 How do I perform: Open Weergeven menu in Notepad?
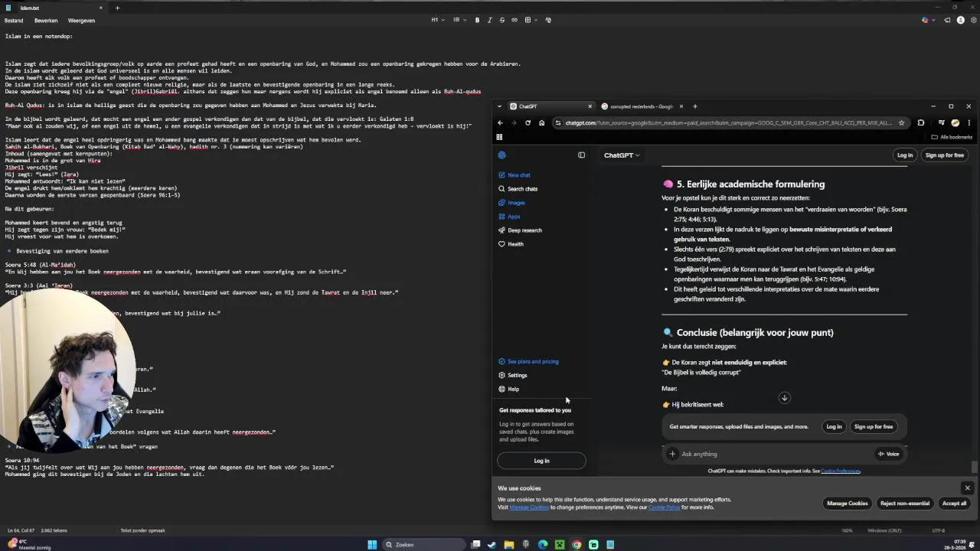coord(81,21)
